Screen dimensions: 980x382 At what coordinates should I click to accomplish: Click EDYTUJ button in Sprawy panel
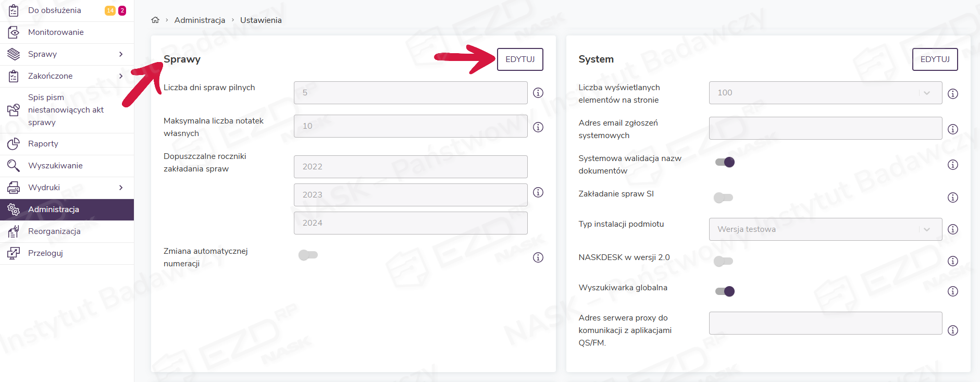(520, 59)
